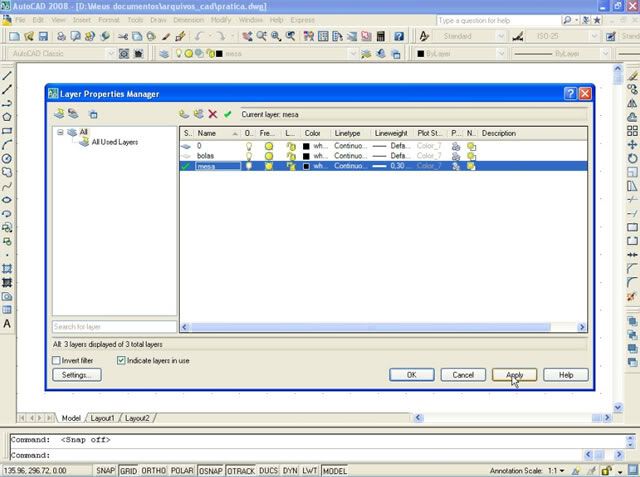640x477 pixels.
Task: Click the Plot printer icon for layer 0
Action: [x=456, y=146]
